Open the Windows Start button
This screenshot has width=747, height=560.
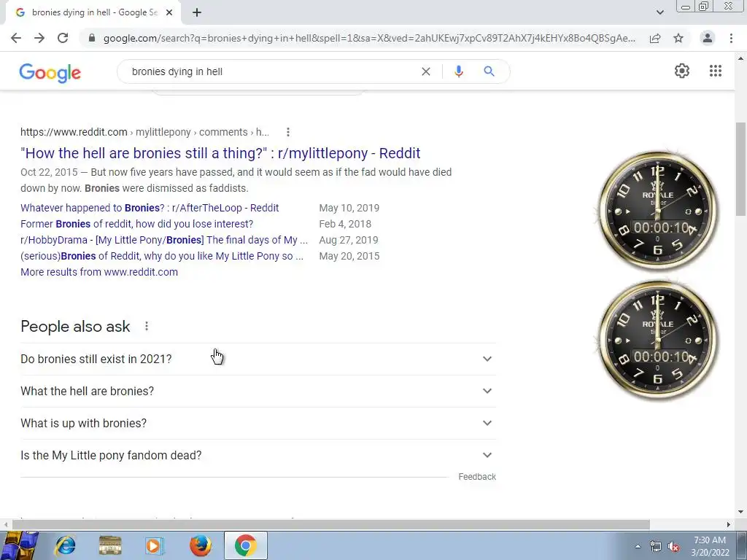click(x=20, y=545)
